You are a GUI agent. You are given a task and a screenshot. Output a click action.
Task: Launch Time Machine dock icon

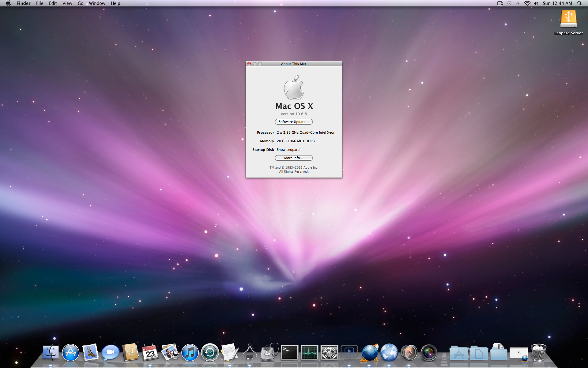pyautogui.click(x=210, y=353)
